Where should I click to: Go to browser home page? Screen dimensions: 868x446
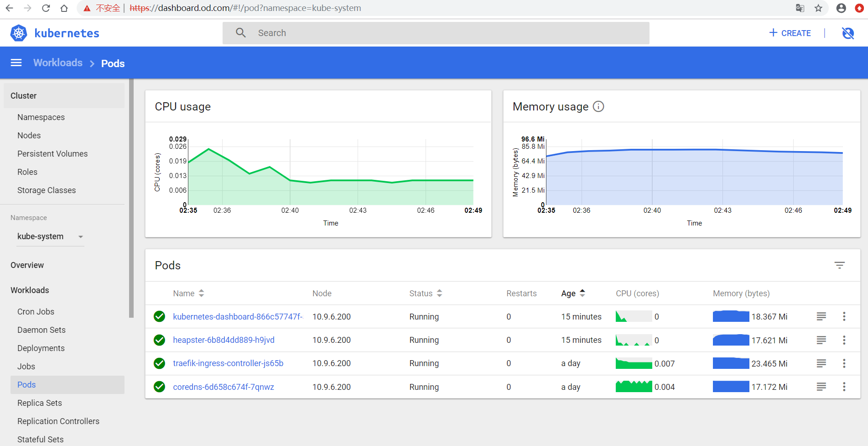pos(64,8)
